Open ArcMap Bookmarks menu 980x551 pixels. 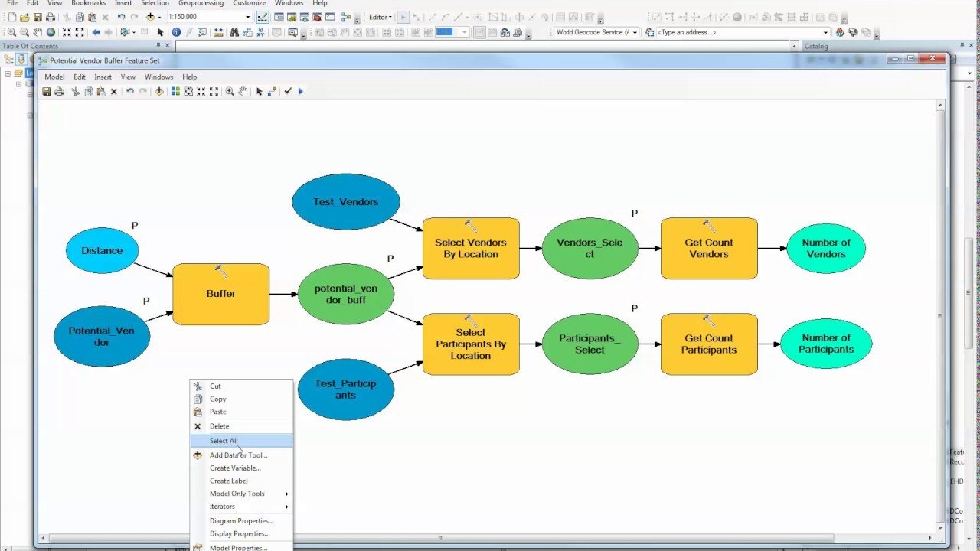pyautogui.click(x=88, y=3)
